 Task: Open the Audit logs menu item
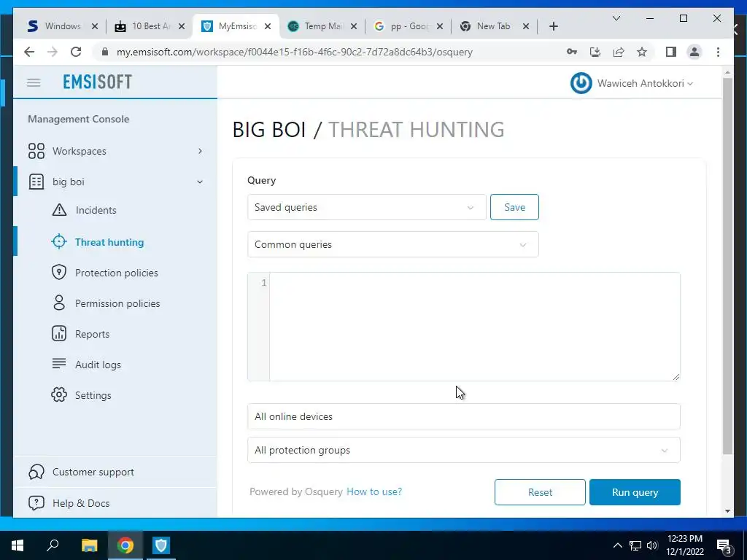point(98,365)
